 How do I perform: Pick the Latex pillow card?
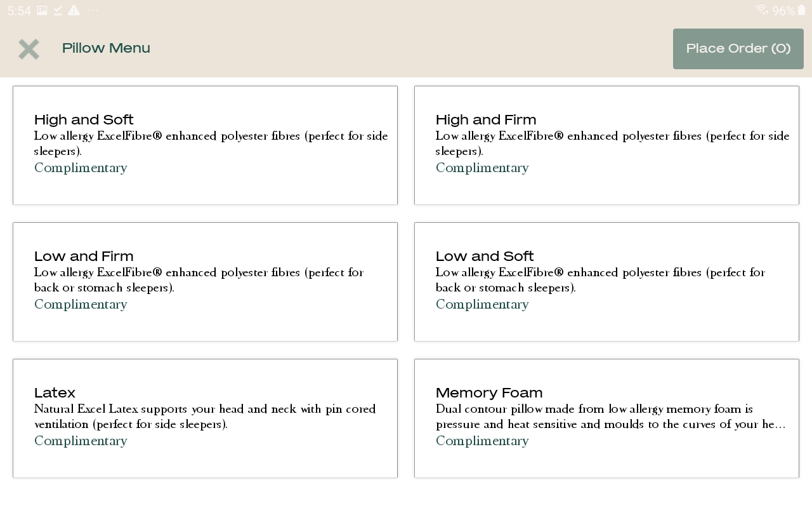205,418
